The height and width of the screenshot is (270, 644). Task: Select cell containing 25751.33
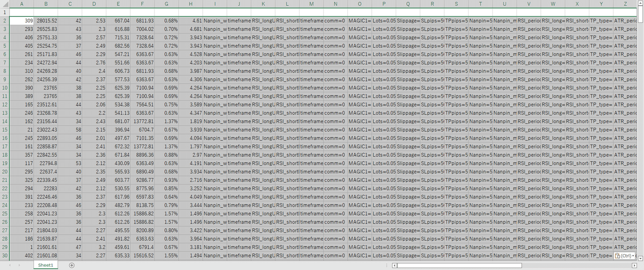(46, 37)
